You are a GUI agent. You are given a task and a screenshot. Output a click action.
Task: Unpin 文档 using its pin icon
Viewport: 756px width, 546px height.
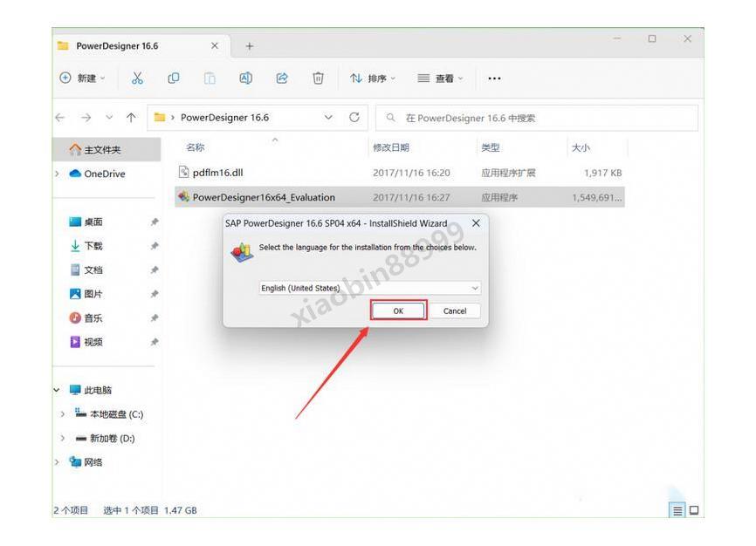point(155,270)
